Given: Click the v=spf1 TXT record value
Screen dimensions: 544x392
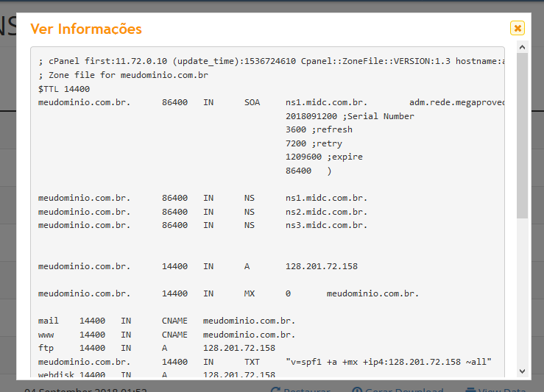Looking at the screenshot, I should [x=388, y=362].
